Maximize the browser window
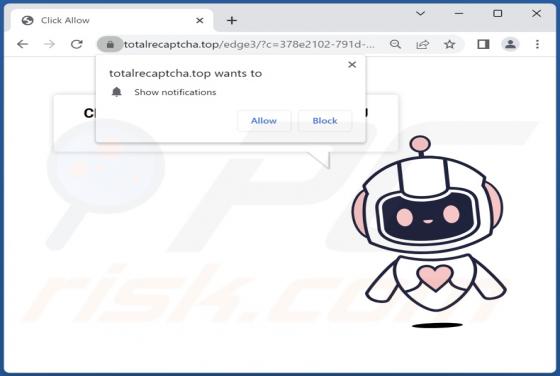This screenshot has width=560, height=376. point(498,14)
